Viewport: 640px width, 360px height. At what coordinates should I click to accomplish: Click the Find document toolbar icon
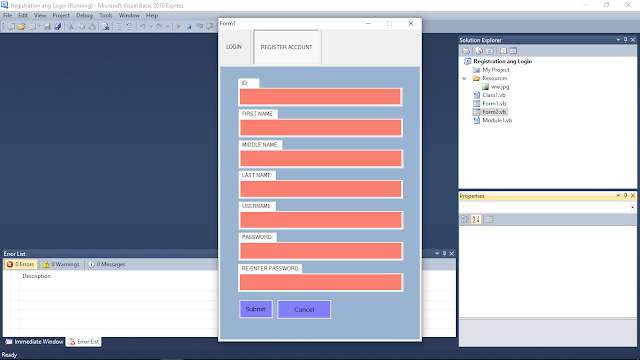(106, 27)
